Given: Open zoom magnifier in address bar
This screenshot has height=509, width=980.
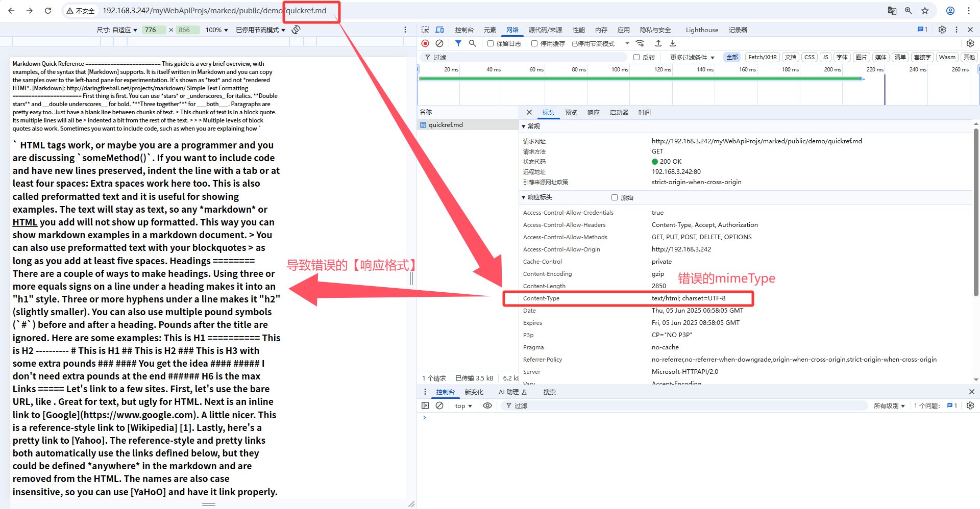Looking at the screenshot, I should (x=909, y=10).
